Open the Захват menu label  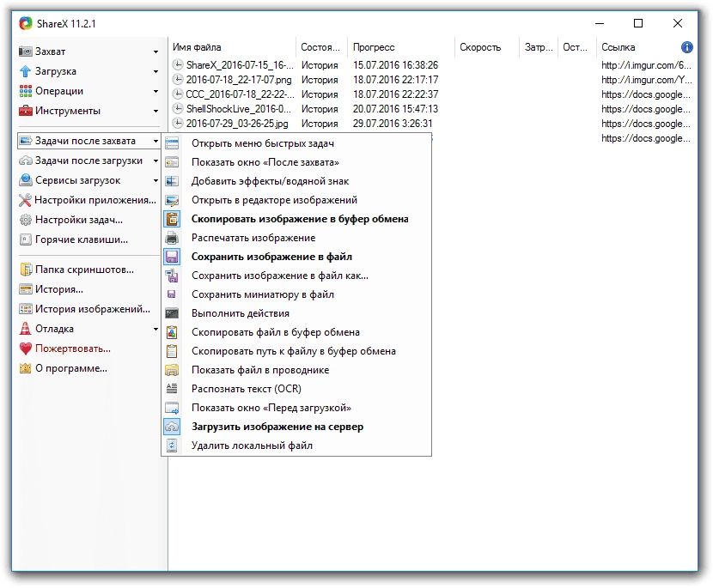click(x=50, y=52)
